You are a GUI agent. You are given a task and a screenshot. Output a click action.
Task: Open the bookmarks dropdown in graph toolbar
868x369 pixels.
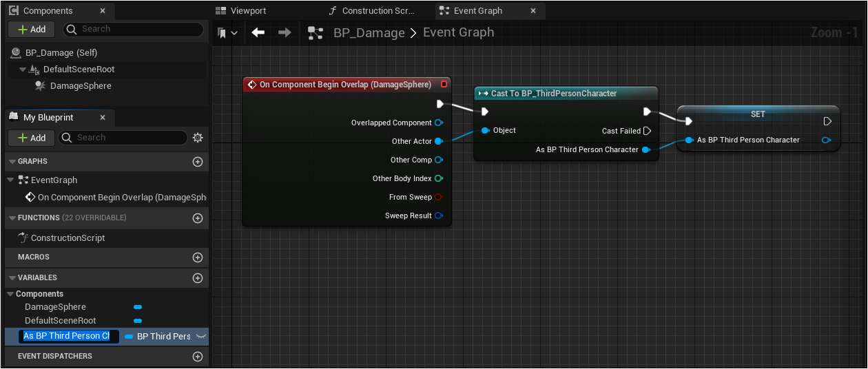tap(227, 33)
